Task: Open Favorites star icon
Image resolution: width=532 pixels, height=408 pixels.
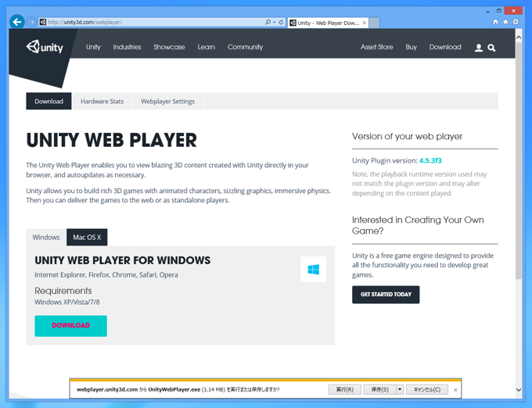Action: (505, 22)
